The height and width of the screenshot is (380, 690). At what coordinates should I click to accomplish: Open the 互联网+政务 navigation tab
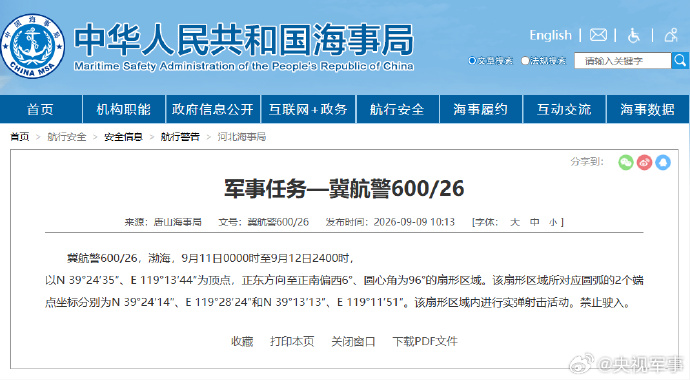(x=308, y=109)
